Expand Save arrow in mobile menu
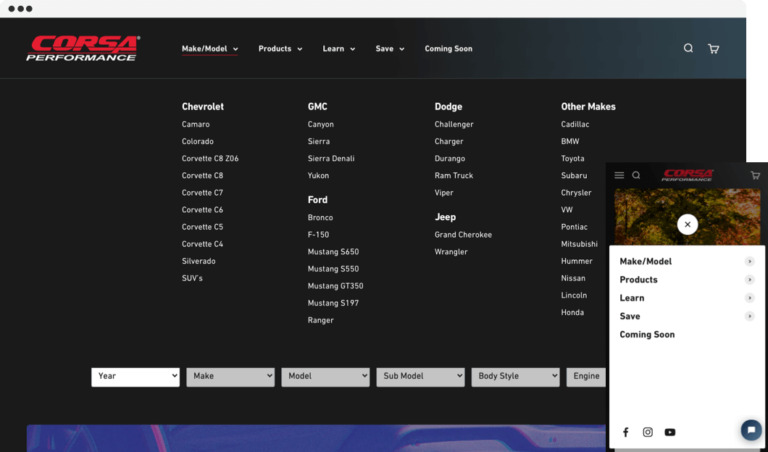The width and height of the screenshot is (768, 452). 749,316
